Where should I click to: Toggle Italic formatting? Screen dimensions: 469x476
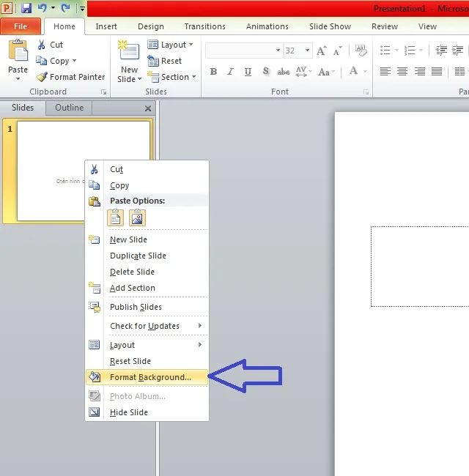click(231, 72)
